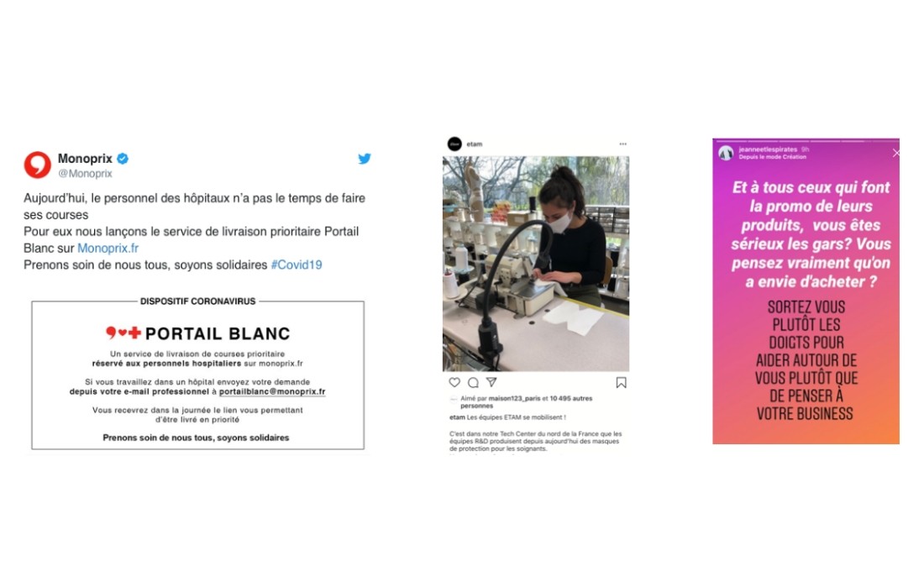Save the etam post with bookmark icon
The height and width of the screenshot is (587, 924).
click(621, 383)
